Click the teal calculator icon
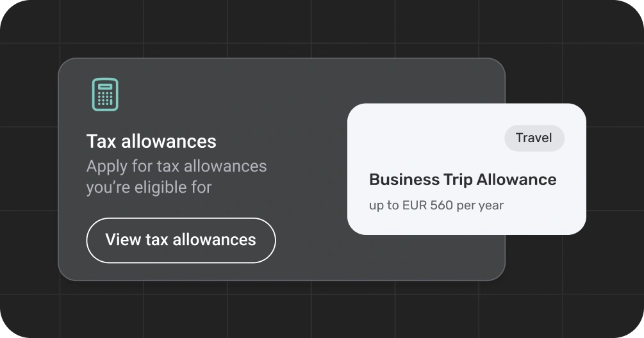The image size is (644, 338). click(105, 95)
